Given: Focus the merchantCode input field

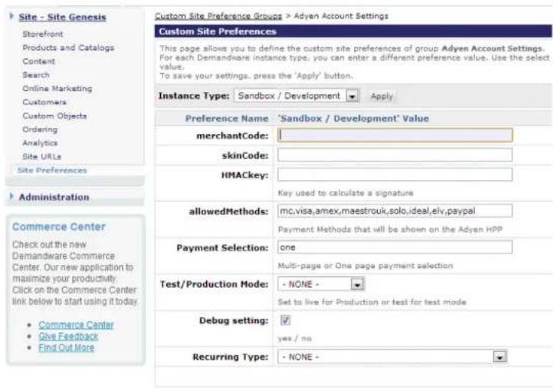Looking at the screenshot, I should point(395,136).
